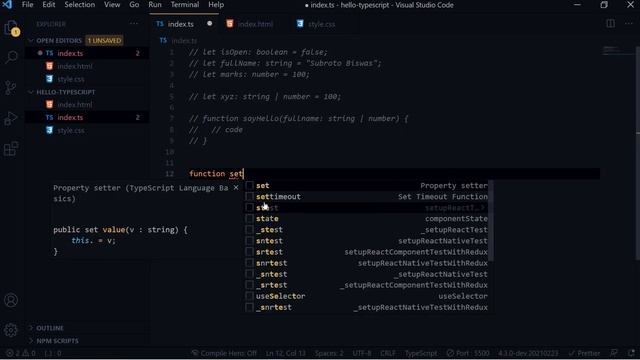Open the Extensions view
Screen dimensions: 640x360
point(11,149)
